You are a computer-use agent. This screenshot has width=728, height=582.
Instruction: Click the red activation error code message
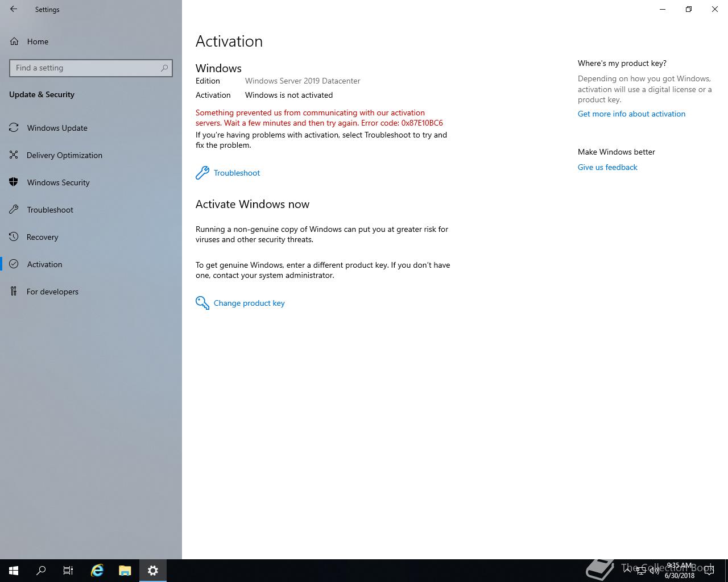tap(319, 118)
